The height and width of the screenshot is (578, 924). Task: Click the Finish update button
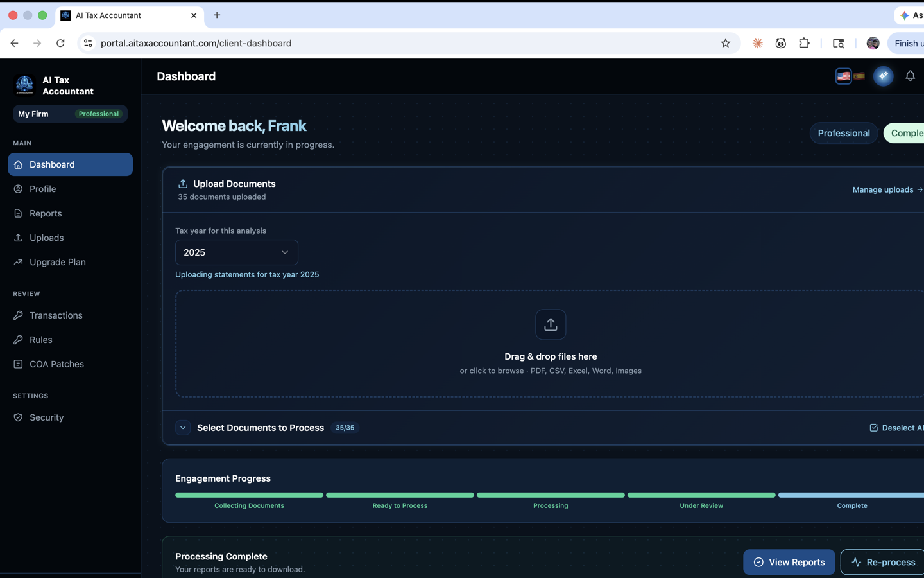point(907,43)
